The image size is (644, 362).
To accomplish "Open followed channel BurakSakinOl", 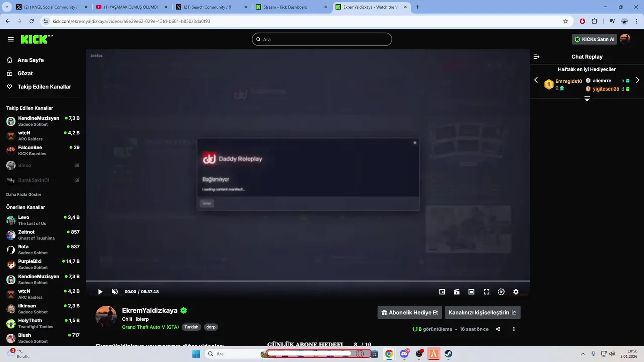I will (43, 180).
